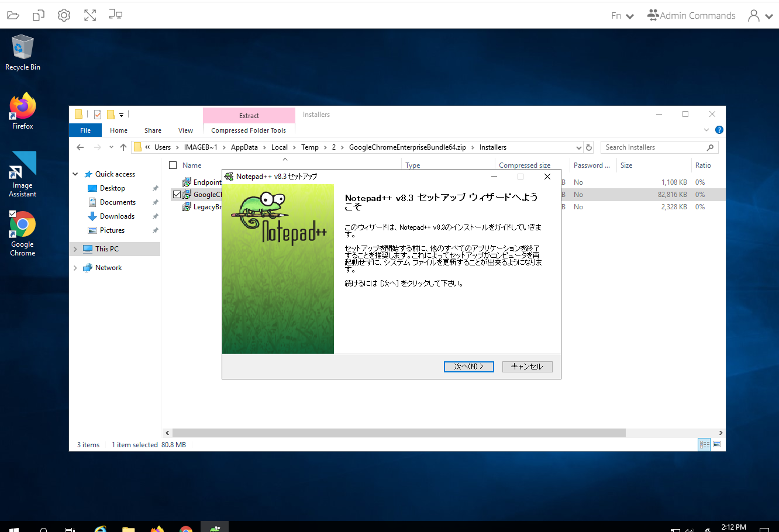Open Desktop in Quick access
Screen dimensions: 779x532
(x=112, y=188)
